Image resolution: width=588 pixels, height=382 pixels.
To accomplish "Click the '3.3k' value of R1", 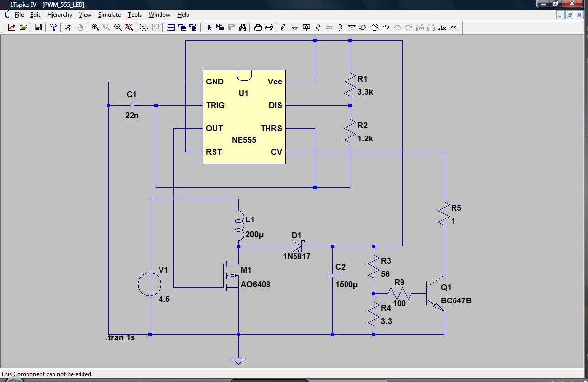I will (x=365, y=92).
